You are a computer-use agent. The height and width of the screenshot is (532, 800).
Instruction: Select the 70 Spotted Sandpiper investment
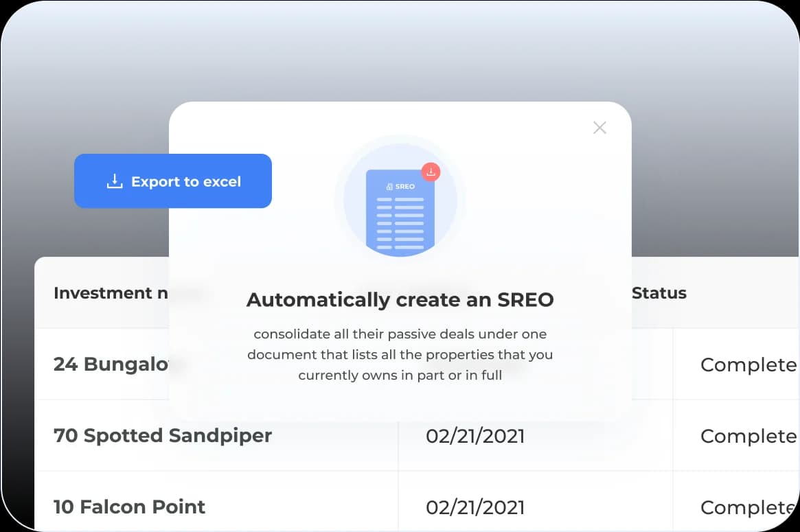(163, 435)
